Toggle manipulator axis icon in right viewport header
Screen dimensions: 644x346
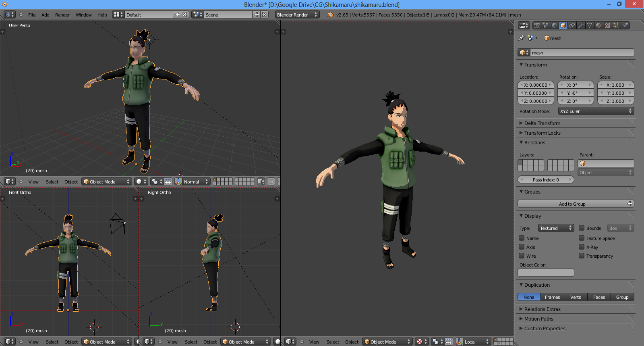[x=459, y=342]
